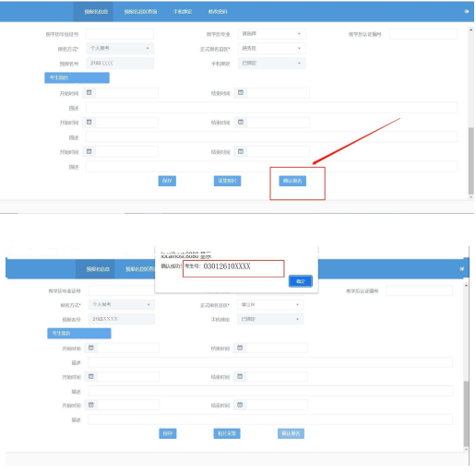This screenshot has width=476, height=472.
Task: Click the 保存 button in the upper form
Action: (x=167, y=181)
